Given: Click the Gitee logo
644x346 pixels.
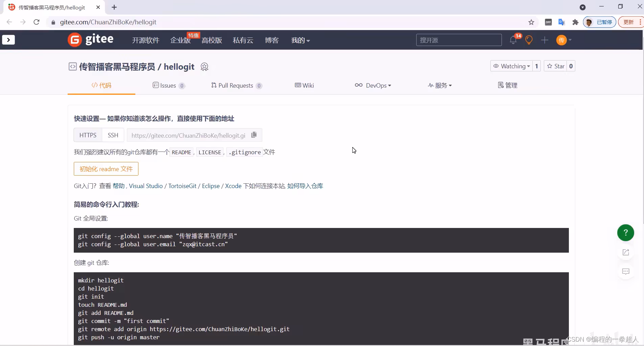Looking at the screenshot, I should click(x=90, y=40).
